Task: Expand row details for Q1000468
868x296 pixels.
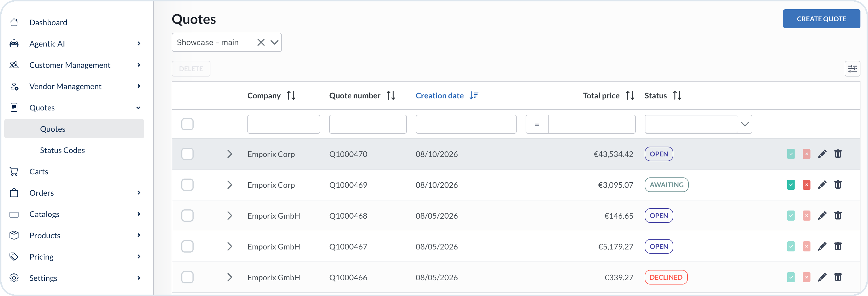Action: click(229, 216)
